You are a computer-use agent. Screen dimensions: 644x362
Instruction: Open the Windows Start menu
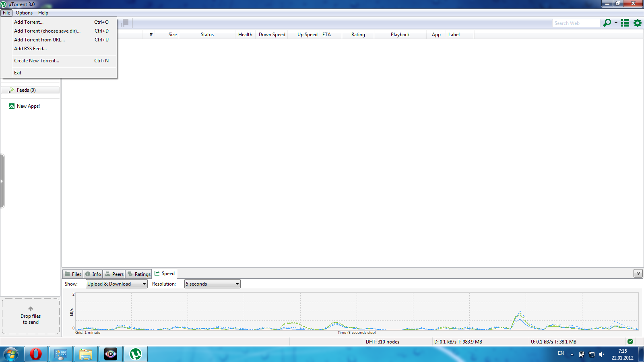pyautogui.click(x=11, y=354)
